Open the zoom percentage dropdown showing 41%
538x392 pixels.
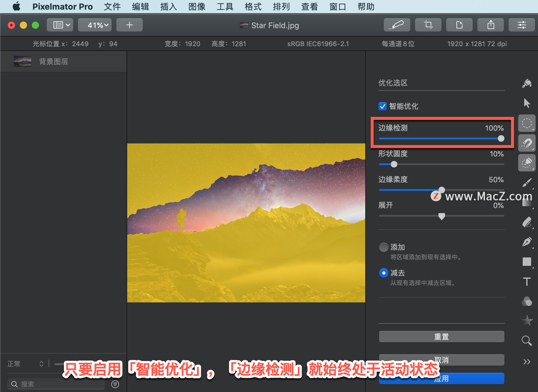click(x=95, y=25)
